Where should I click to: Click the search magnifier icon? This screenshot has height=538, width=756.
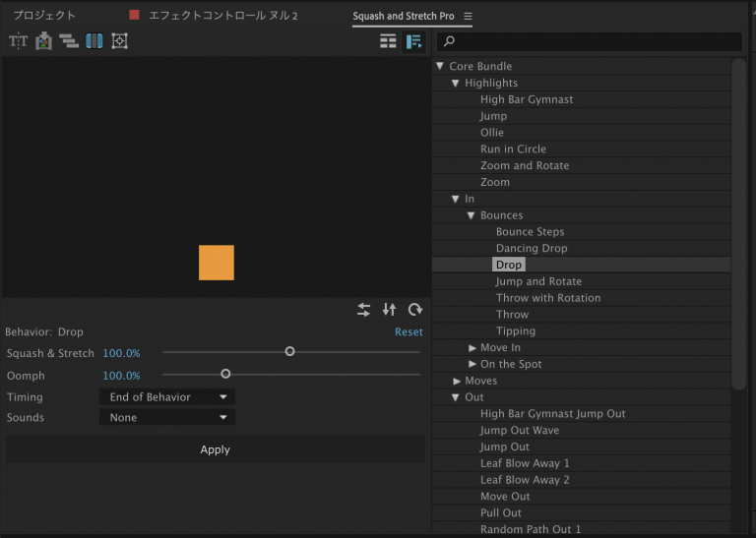(x=449, y=41)
